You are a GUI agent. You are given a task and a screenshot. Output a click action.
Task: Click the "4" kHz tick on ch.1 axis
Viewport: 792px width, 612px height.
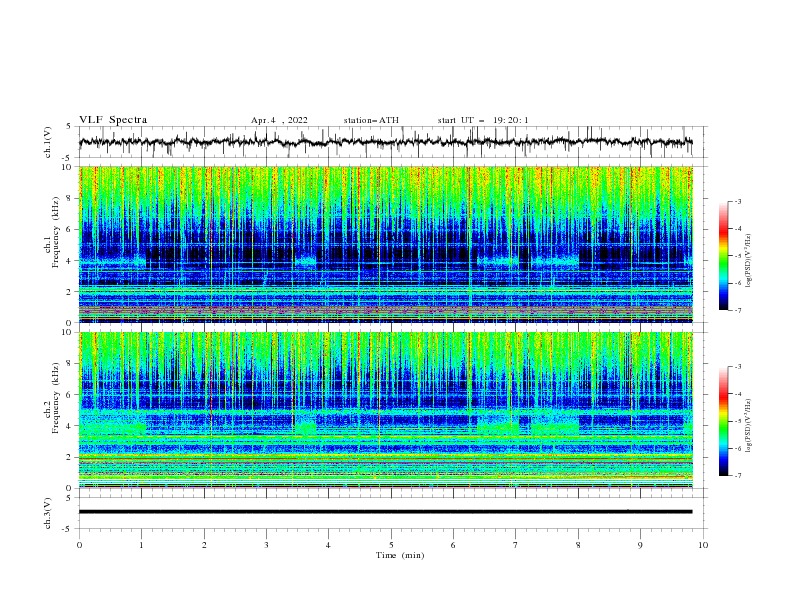click(70, 261)
